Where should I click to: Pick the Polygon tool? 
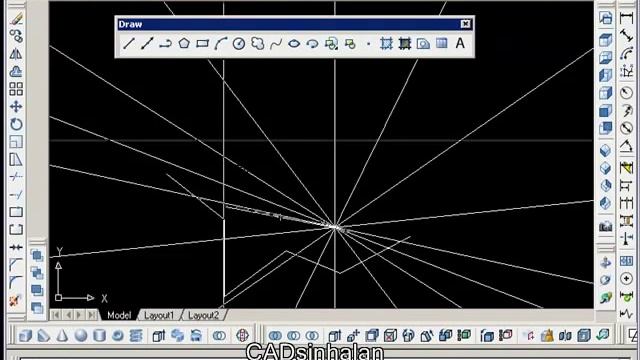click(x=184, y=43)
